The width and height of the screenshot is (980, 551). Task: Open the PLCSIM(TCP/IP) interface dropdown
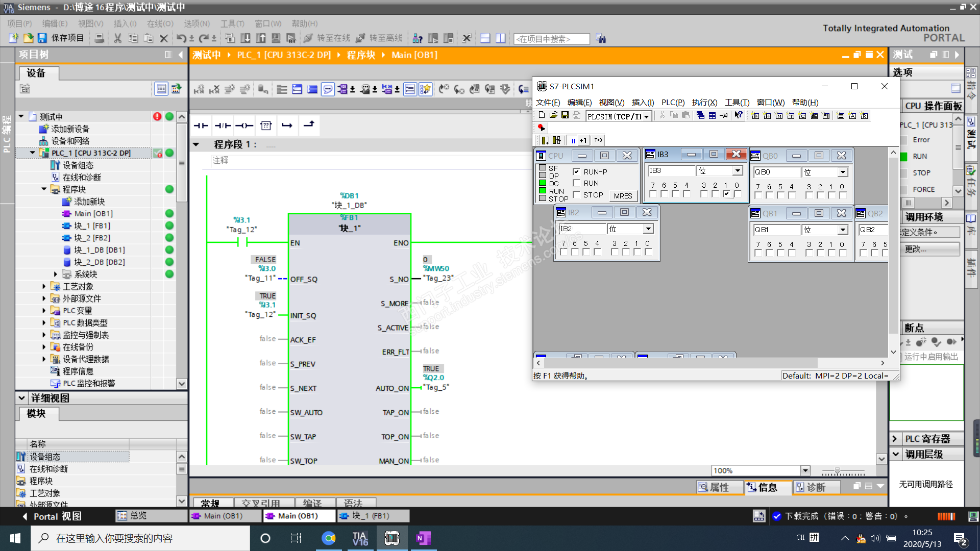tap(646, 116)
